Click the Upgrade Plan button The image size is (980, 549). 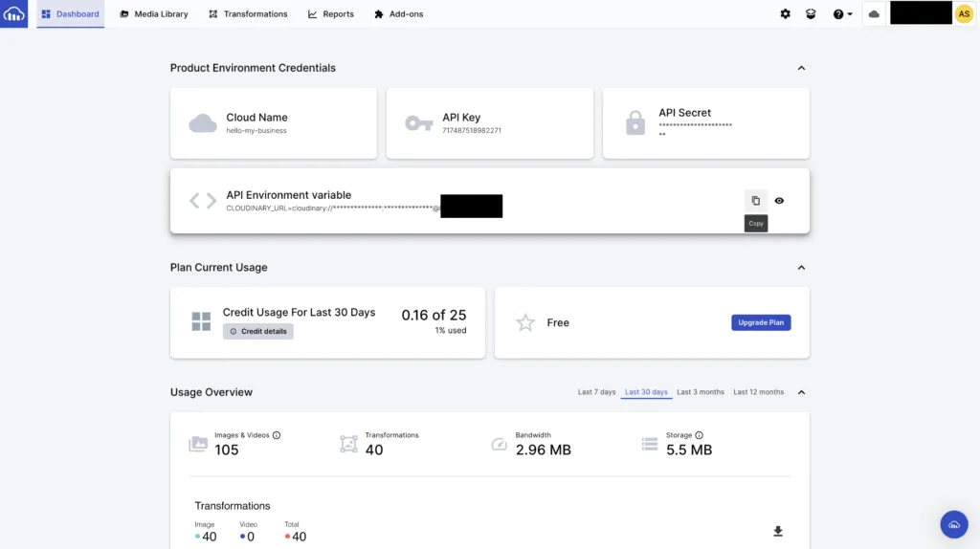[x=761, y=322]
